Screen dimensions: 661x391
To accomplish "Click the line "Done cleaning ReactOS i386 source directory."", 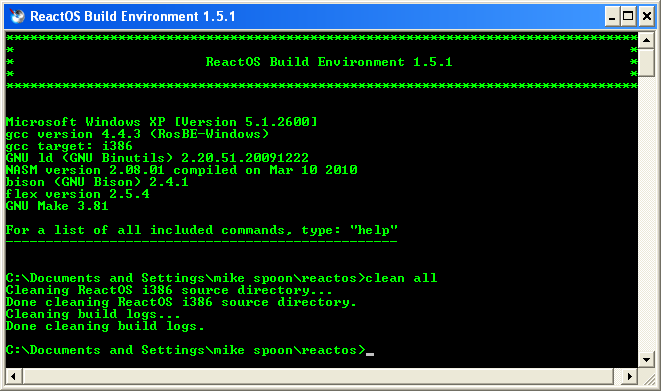I will (181, 302).
